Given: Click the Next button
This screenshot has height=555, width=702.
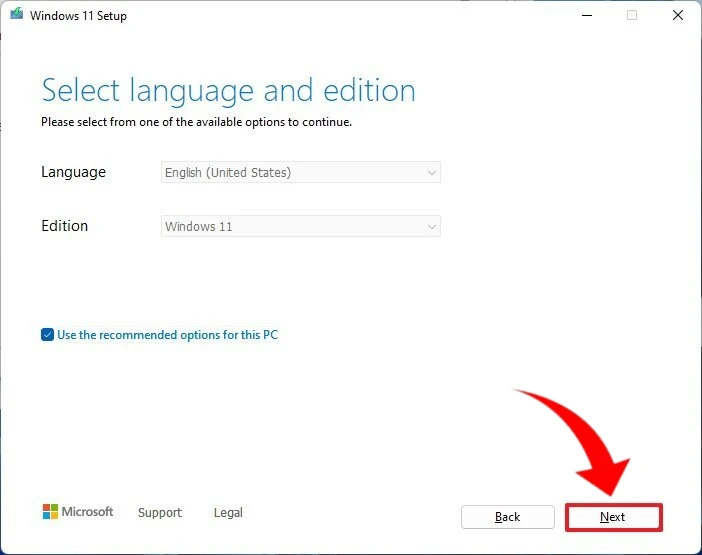Looking at the screenshot, I should click(x=613, y=517).
